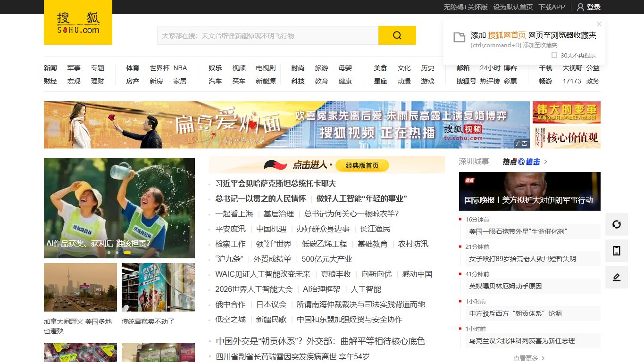Open 2026世界人工智能大会 link

pyautogui.click(x=254, y=289)
